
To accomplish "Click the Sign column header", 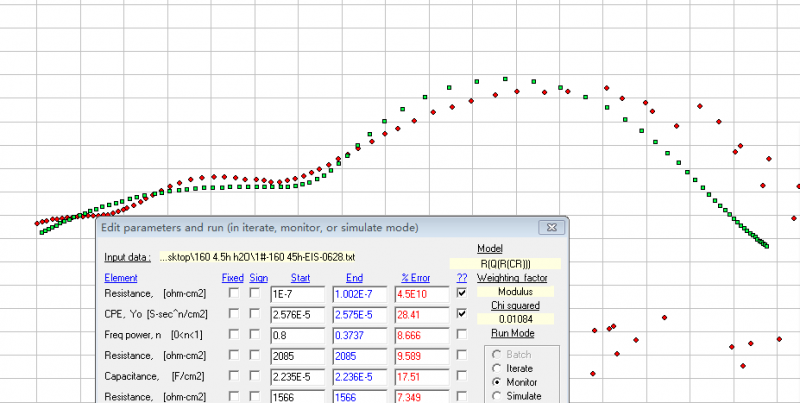I will point(259,278).
